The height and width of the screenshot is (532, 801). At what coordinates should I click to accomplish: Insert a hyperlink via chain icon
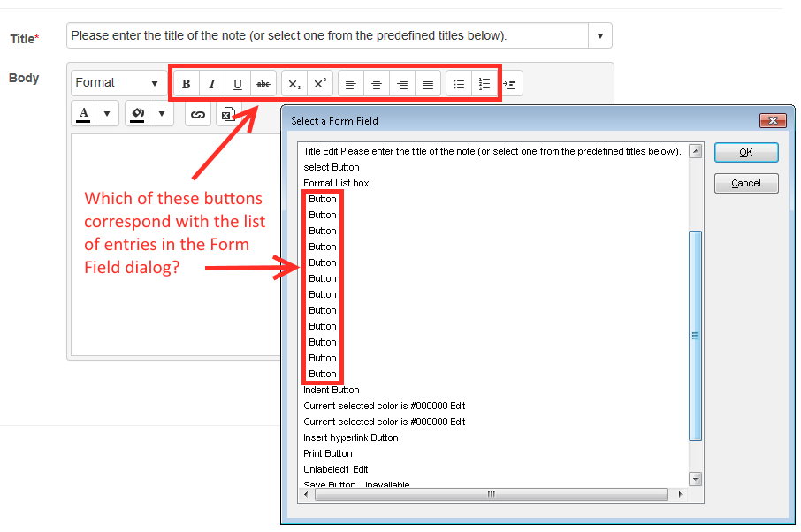(x=198, y=114)
